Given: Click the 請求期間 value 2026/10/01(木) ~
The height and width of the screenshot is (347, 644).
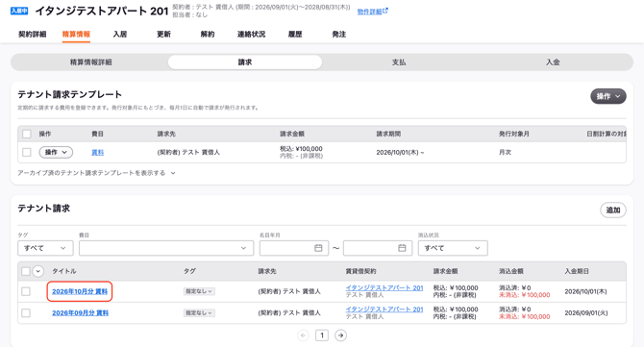Looking at the screenshot, I should pos(400,152).
